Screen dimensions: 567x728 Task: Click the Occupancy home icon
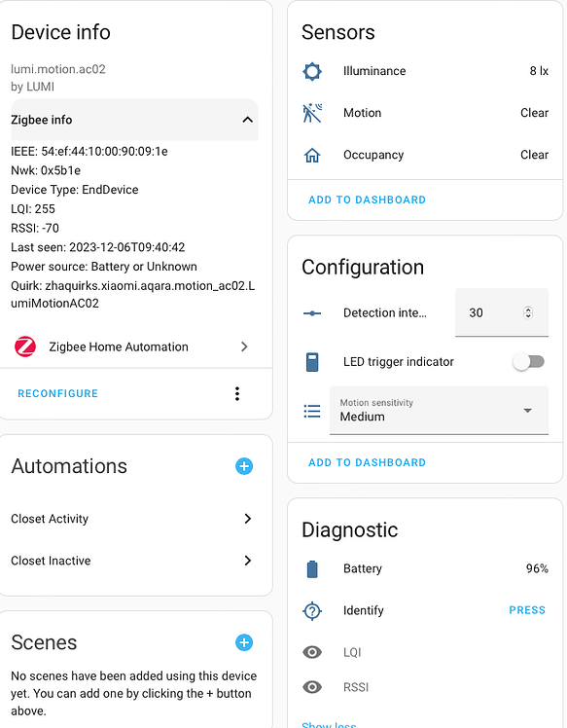tap(312, 155)
